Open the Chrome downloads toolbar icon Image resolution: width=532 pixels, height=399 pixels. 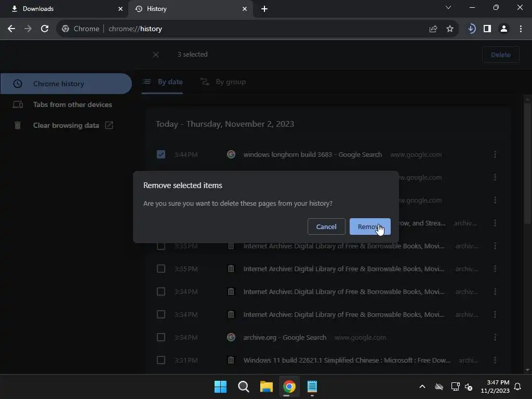[471, 29]
